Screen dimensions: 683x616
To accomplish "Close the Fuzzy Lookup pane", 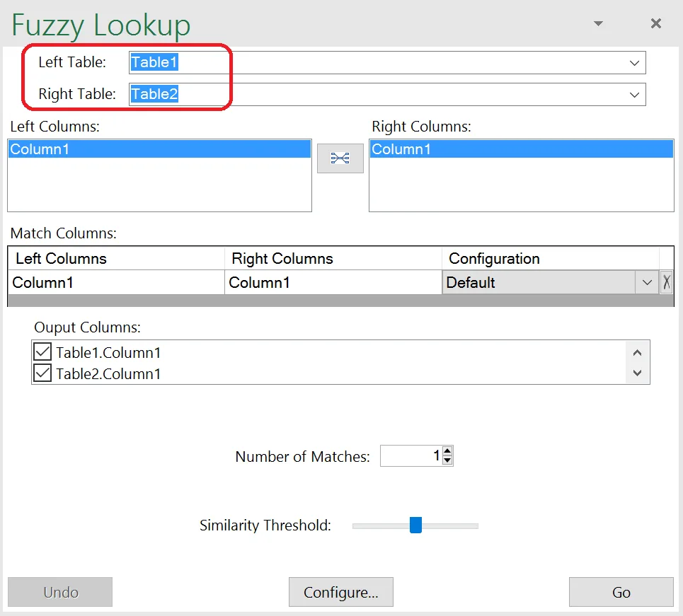I will (x=655, y=23).
